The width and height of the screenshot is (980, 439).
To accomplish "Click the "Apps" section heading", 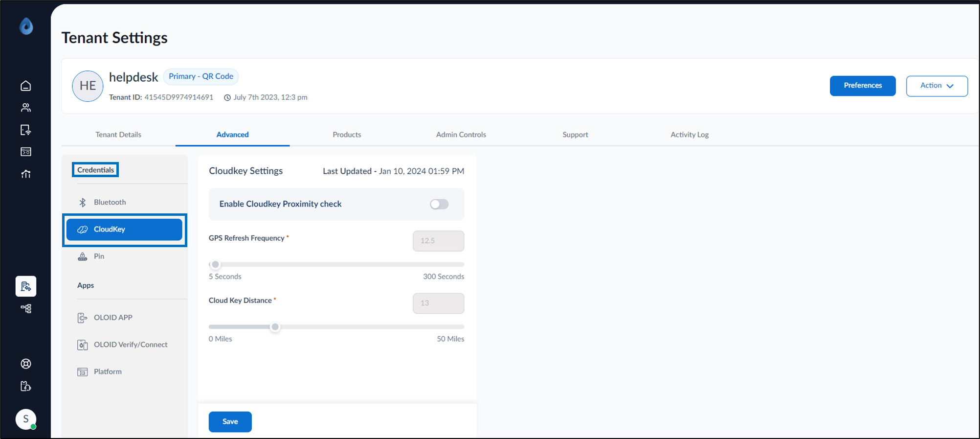I will point(86,285).
